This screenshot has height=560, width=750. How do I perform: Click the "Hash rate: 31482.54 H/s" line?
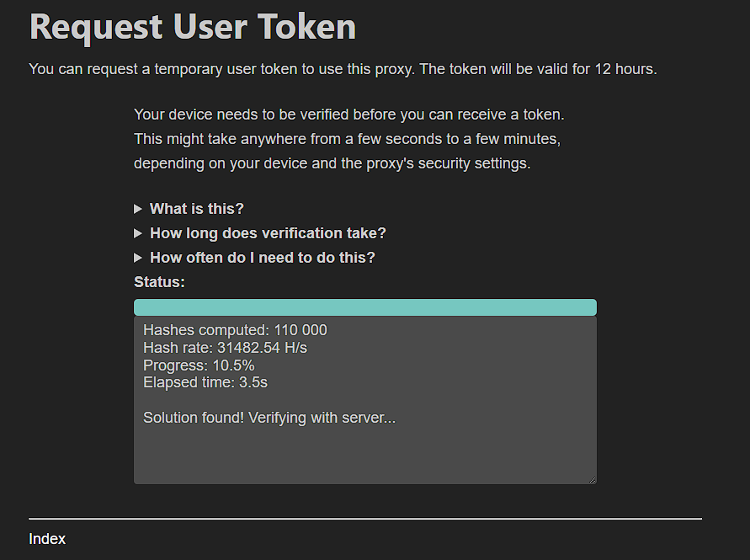(x=225, y=348)
